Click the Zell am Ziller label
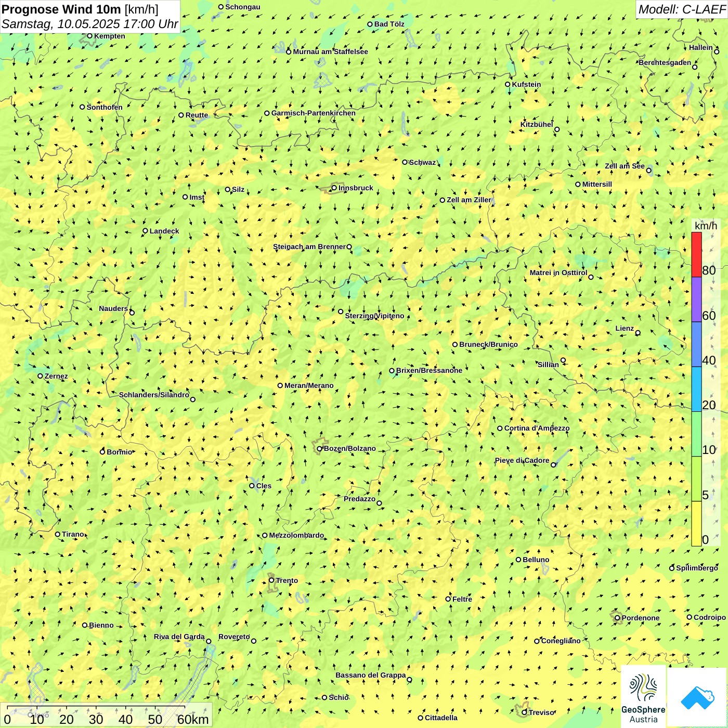This screenshot has height=728, width=728. tap(469, 200)
